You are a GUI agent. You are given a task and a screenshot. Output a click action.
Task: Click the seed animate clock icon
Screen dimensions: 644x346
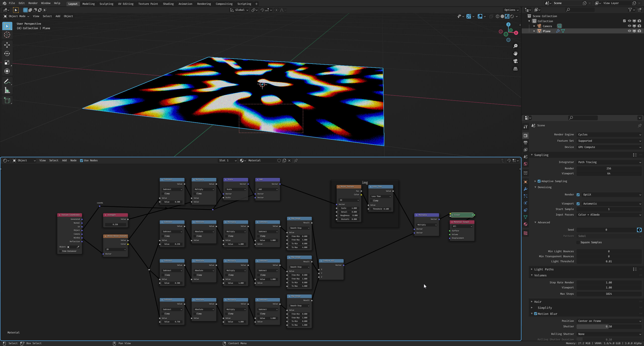click(x=639, y=230)
